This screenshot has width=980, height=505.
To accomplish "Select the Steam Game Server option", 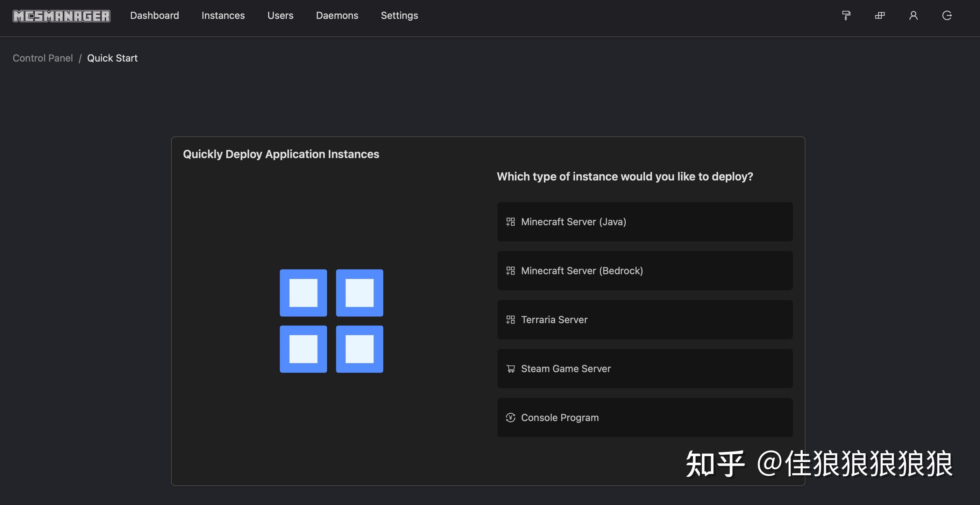I will (x=644, y=368).
